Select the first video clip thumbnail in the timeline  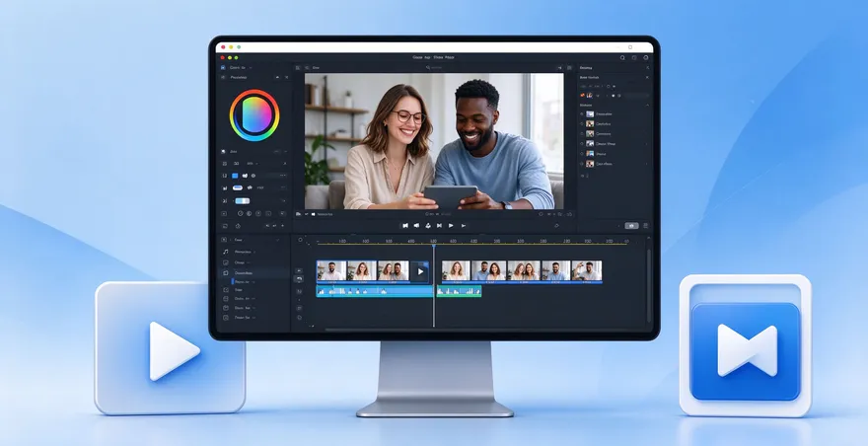point(331,271)
